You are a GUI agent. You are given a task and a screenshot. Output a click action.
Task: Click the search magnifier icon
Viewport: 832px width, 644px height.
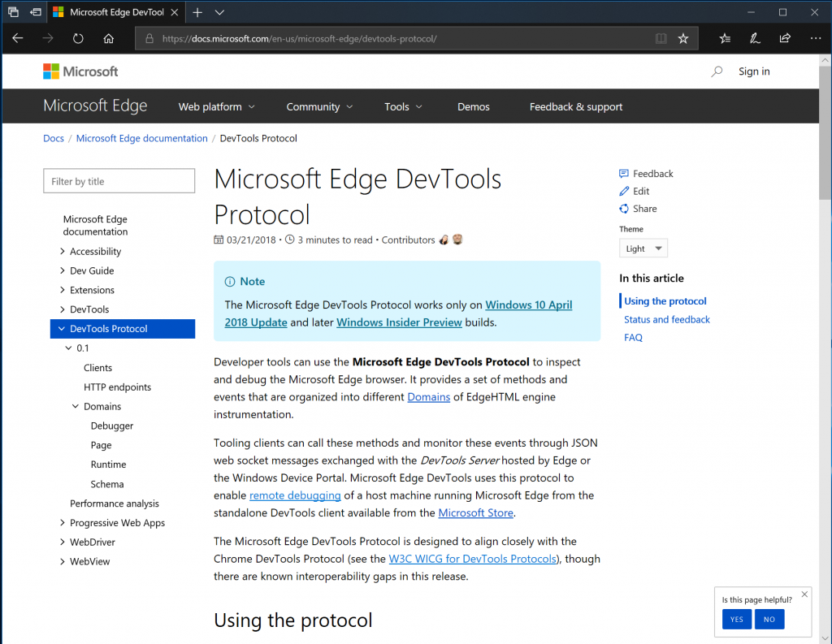click(x=717, y=71)
